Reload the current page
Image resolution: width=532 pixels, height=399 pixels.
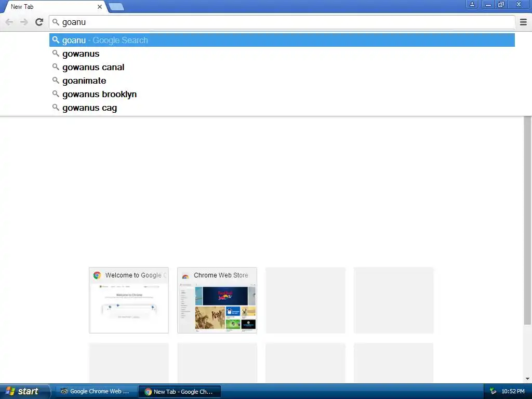click(39, 22)
